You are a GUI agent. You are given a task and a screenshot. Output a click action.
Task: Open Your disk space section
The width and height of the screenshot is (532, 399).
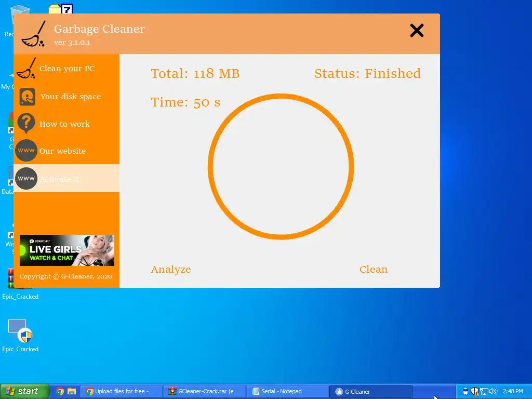(x=66, y=96)
